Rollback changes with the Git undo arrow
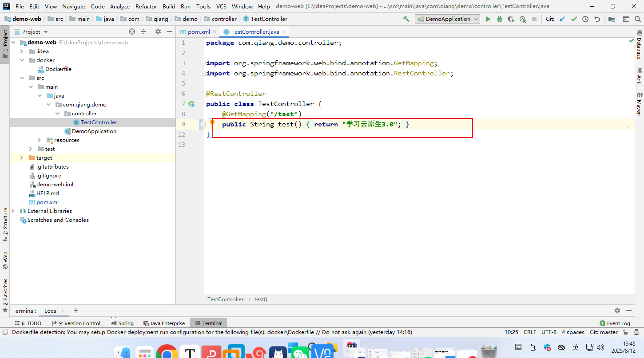This screenshot has height=358, width=644. (x=597, y=19)
